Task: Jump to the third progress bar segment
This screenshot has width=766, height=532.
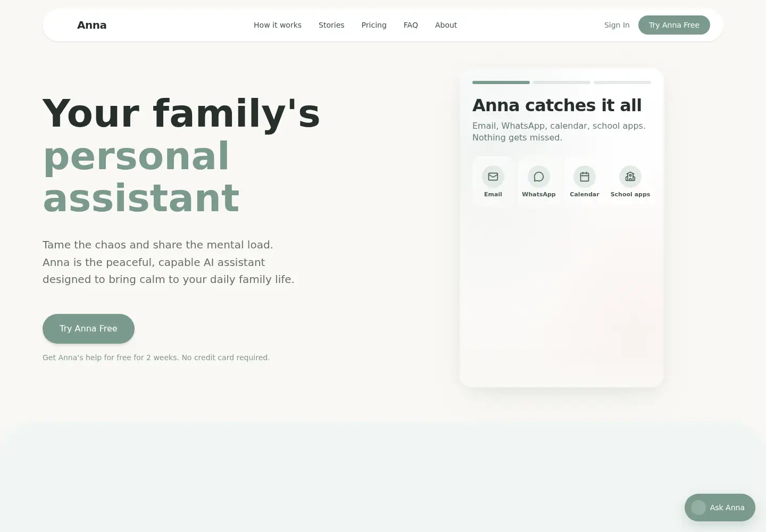Action: click(622, 82)
